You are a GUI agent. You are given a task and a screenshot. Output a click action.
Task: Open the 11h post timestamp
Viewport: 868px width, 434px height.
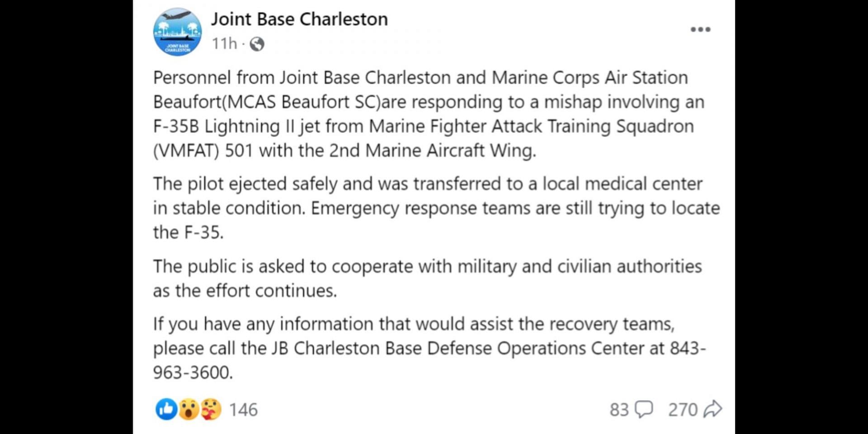(224, 44)
